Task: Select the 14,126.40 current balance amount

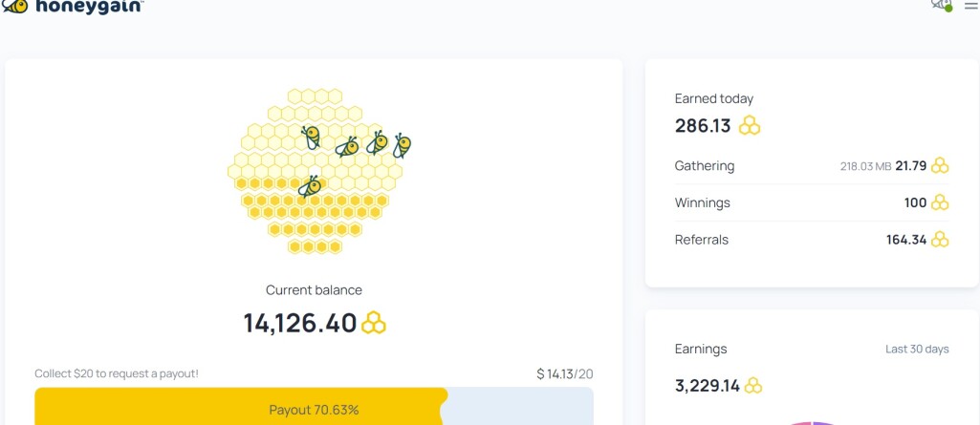Action: [x=300, y=323]
